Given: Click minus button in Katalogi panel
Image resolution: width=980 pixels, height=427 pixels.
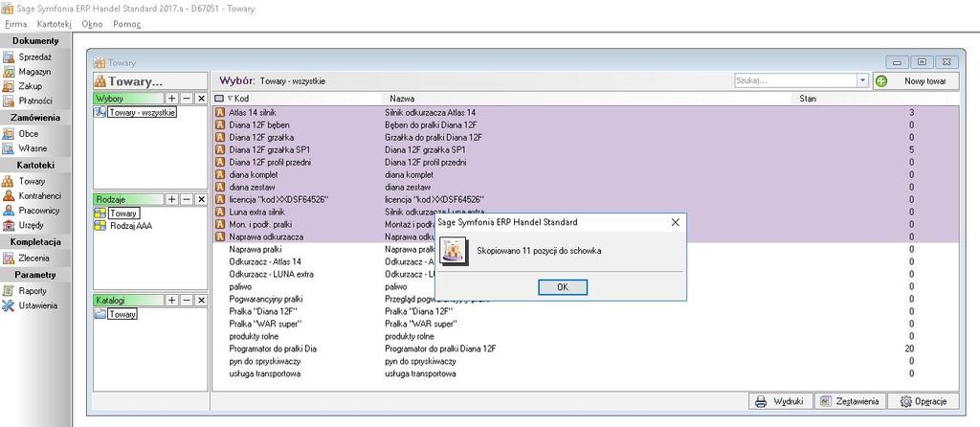Looking at the screenshot, I should pos(187,300).
